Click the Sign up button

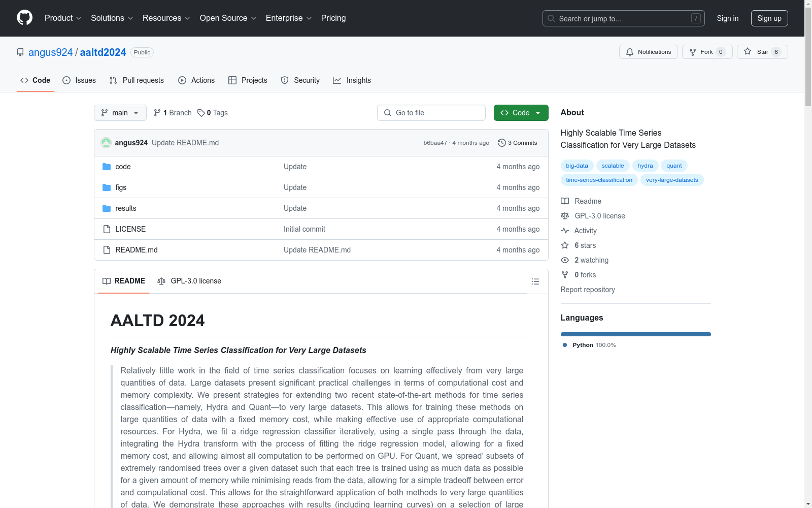click(x=769, y=18)
